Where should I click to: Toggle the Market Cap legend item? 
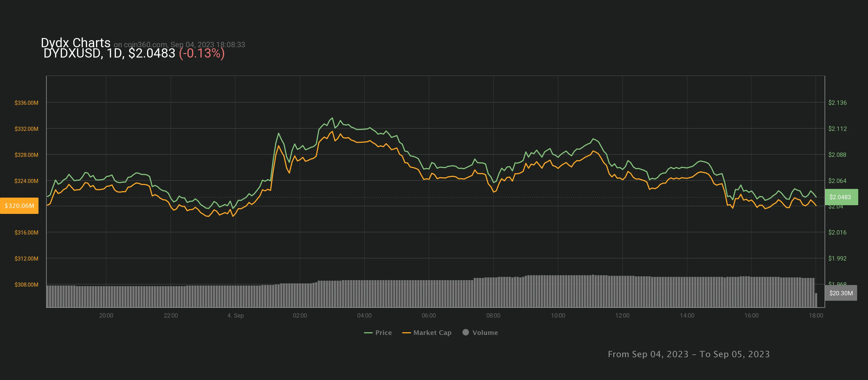432,332
